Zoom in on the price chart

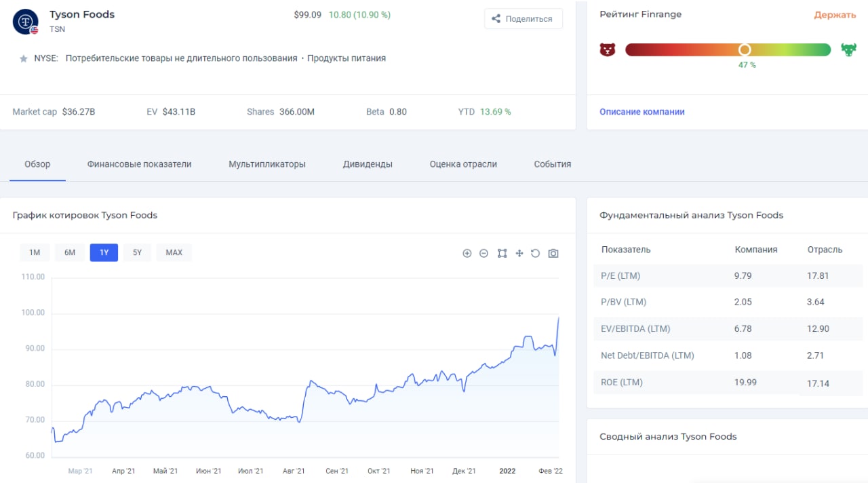467,254
